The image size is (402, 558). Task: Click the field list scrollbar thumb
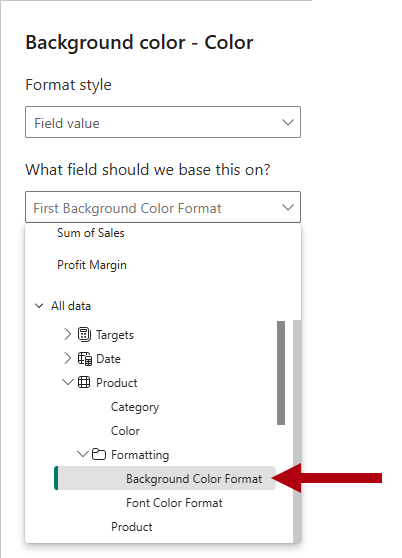(281, 373)
